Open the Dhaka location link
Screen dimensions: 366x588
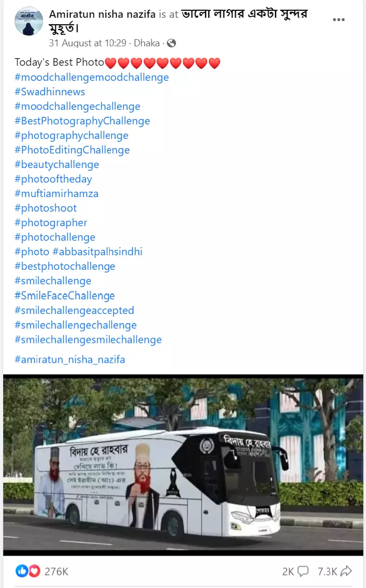(146, 43)
